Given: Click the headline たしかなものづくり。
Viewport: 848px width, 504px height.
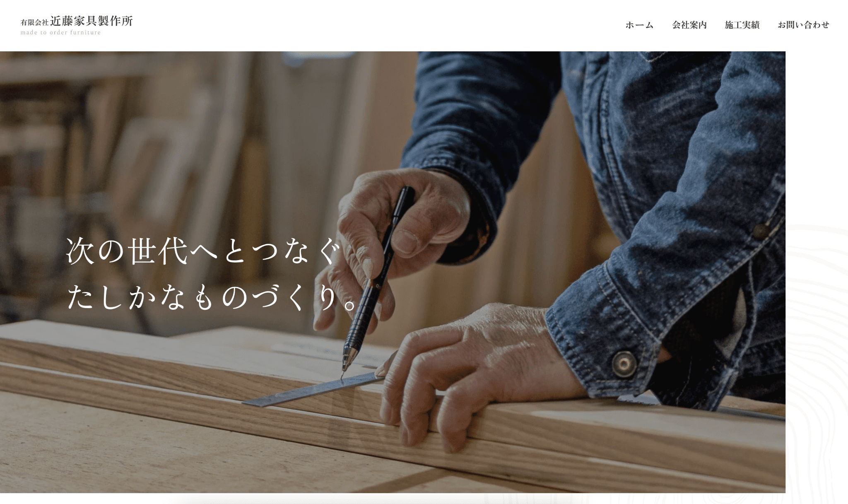Looking at the screenshot, I should pyautogui.click(x=211, y=297).
